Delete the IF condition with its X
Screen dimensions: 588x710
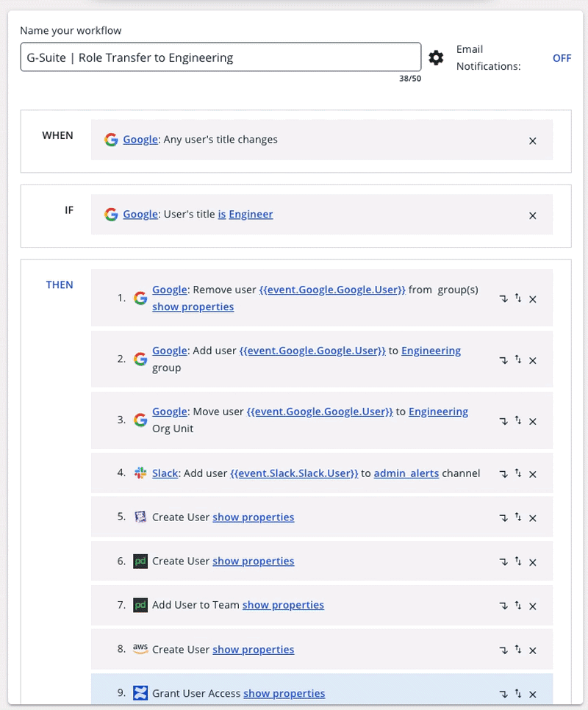[x=533, y=215]
